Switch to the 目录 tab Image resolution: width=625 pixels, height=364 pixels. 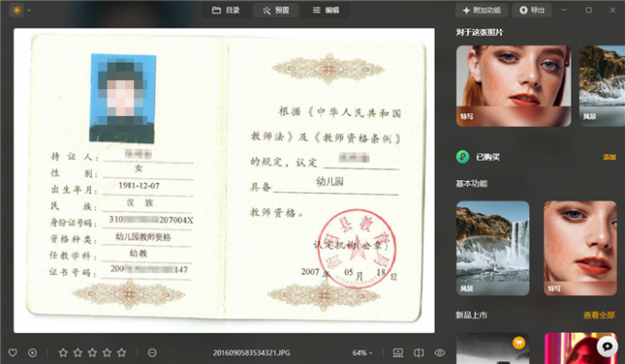(x=226, y=10)
